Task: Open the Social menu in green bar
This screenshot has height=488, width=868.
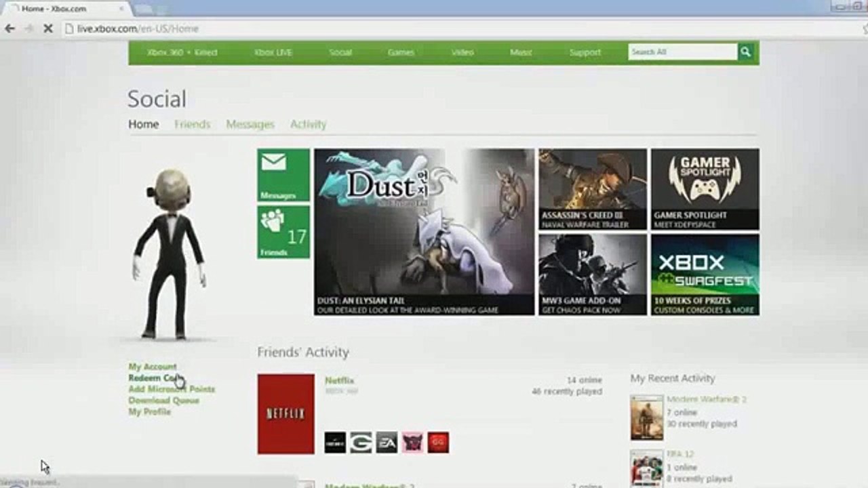Action: tap(340, 52)
